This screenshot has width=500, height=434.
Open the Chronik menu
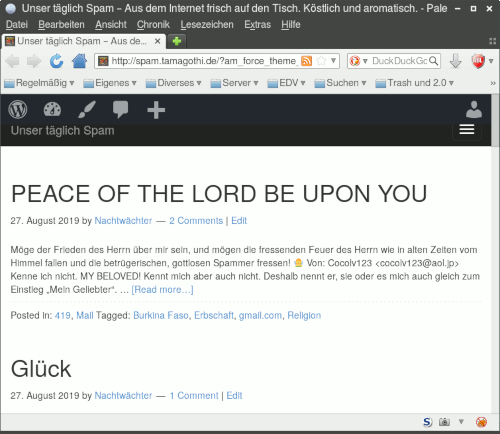[153, 25]
